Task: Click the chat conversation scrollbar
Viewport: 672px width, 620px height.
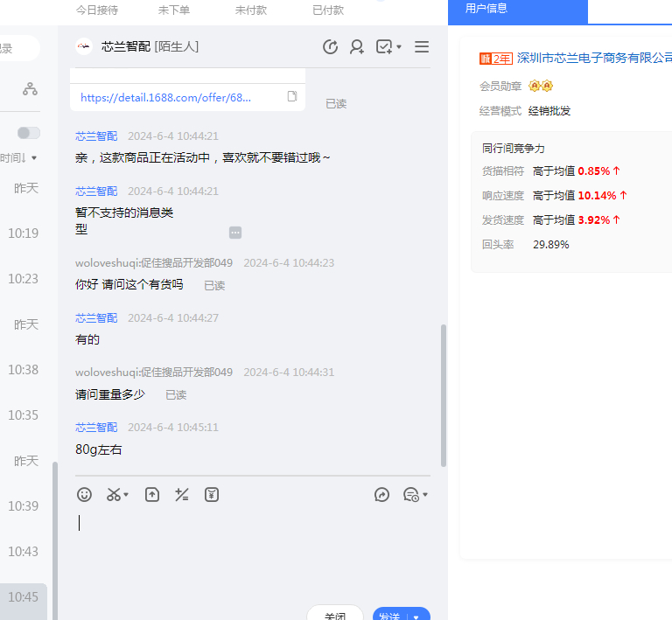Action: (444, 394)
